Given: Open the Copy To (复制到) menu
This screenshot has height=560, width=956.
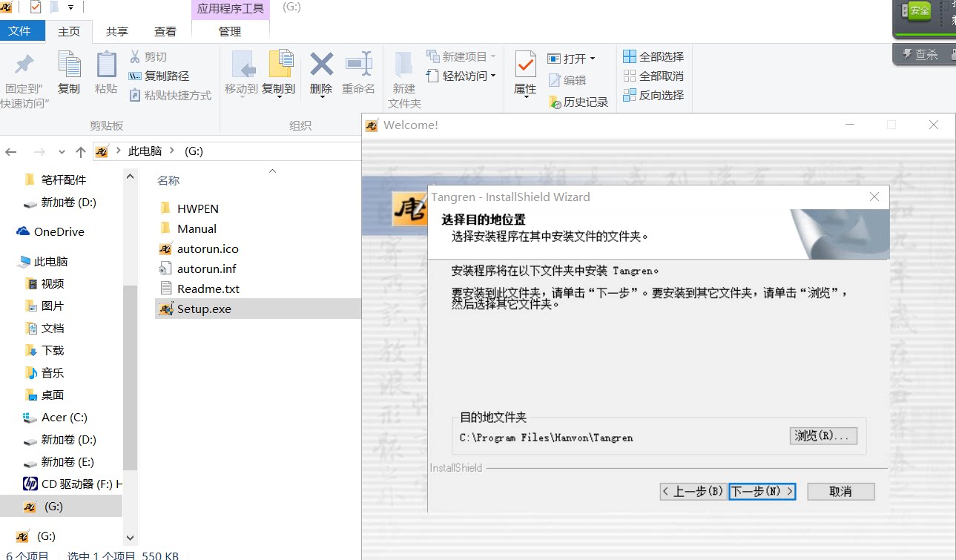Looking at the screenshot, I should (x=279, y=73).
